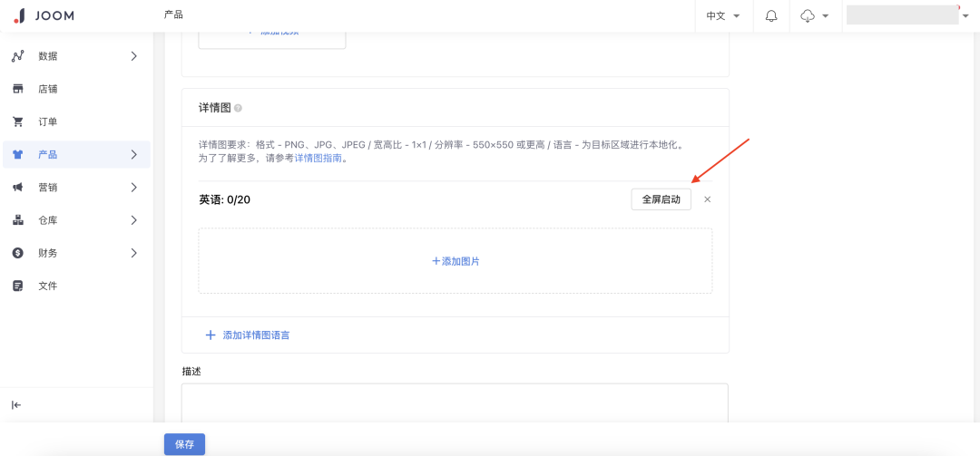The height and width of the screenshot is (456, 980).
Task: Click the help icon beside 详情图
Action: point(238,108)
